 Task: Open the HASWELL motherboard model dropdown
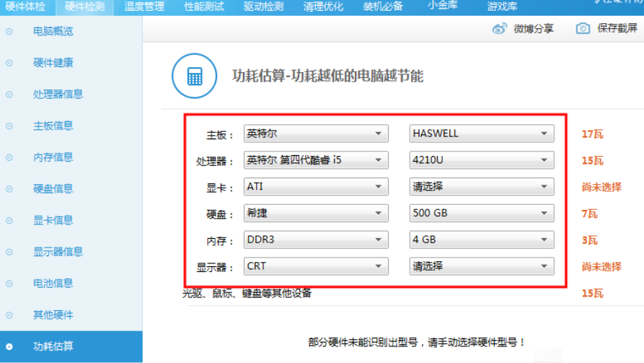point(482,134)
